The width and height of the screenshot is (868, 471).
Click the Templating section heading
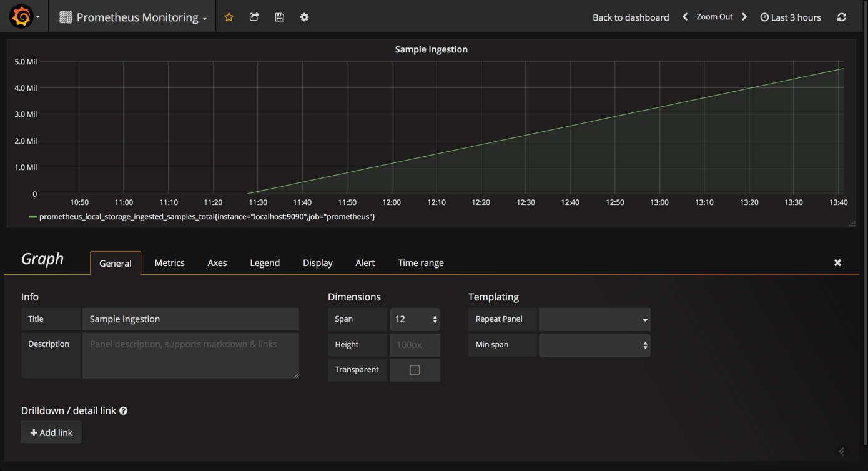point(493,297)
